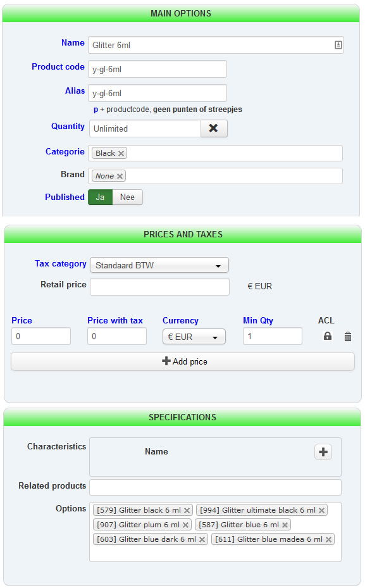
Task: Click the Product code input field
Action: pyautogui.click(x=158, y=69)
